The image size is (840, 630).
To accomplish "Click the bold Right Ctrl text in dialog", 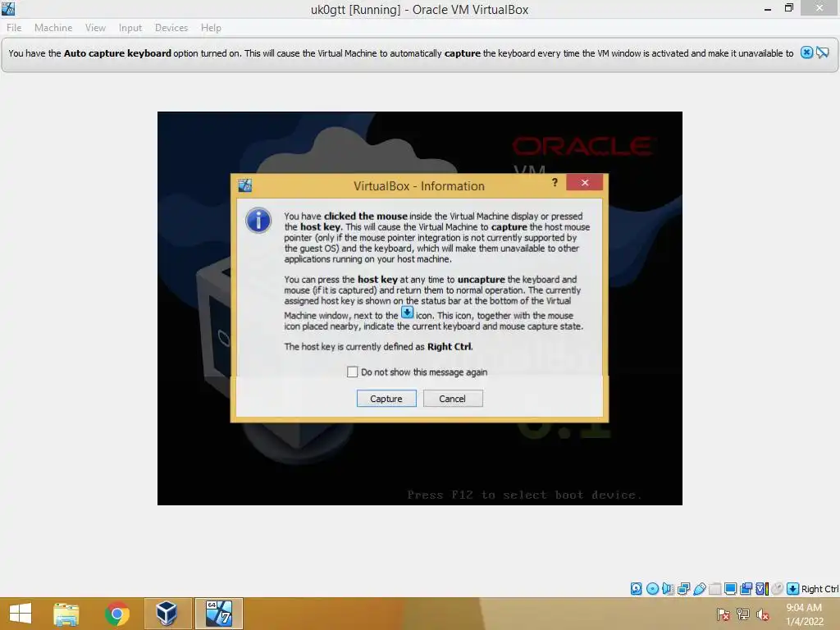I will pos(450,347).
